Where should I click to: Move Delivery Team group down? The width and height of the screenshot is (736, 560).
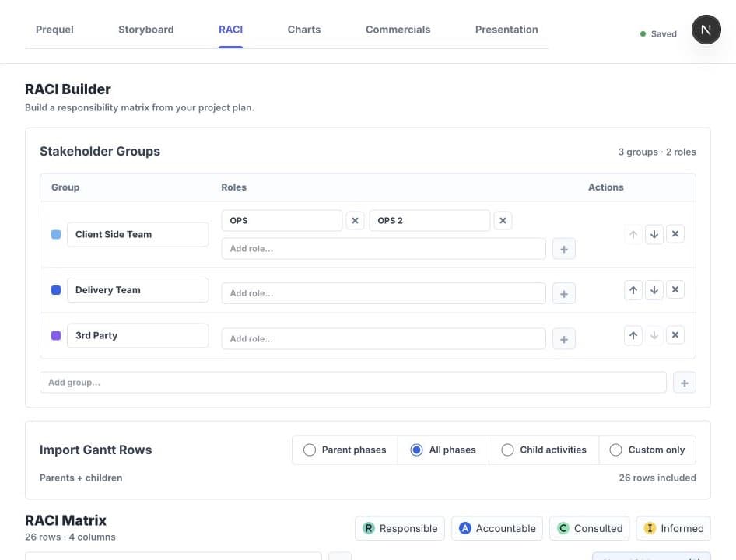654,289
